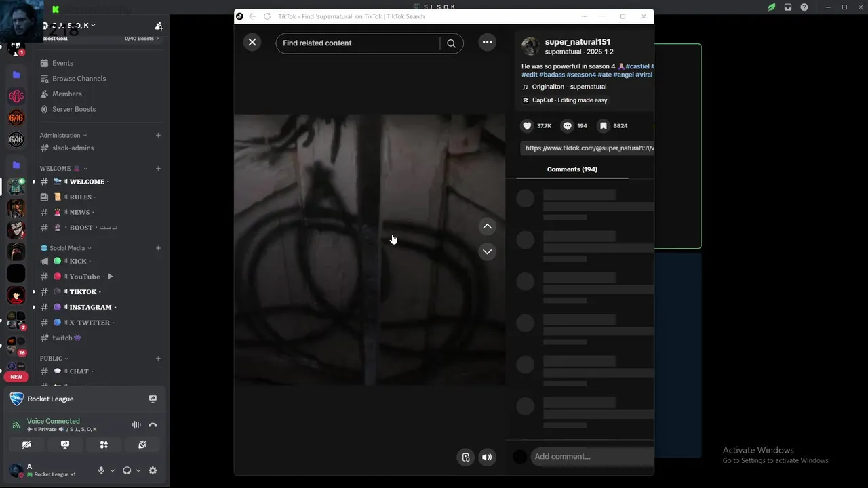Disconnect from voice with hang-up icon
This screenshot has width=868, height=488.
tap(153, 425)
